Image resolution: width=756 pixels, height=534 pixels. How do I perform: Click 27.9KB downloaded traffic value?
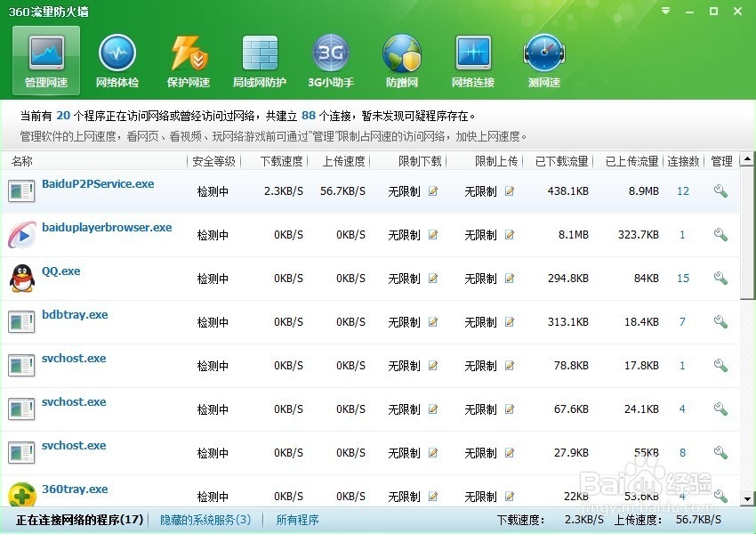571,453
